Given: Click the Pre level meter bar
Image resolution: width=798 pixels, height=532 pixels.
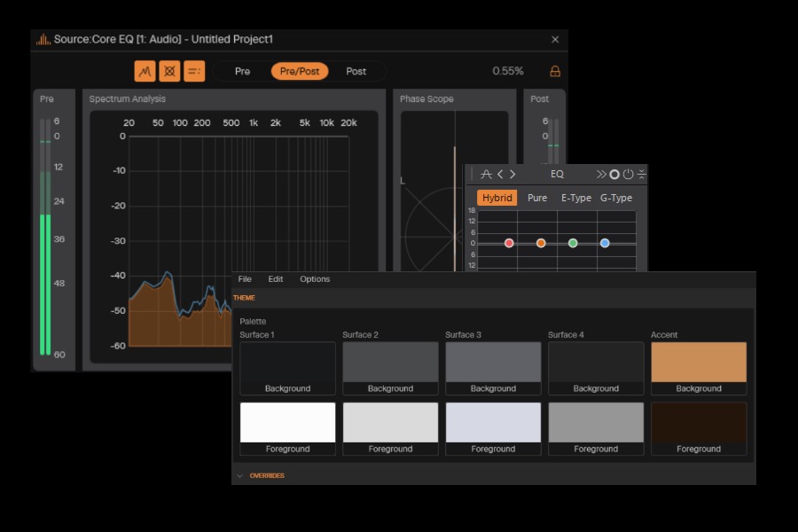Looking at the screenshot, I should coord(45,237).
